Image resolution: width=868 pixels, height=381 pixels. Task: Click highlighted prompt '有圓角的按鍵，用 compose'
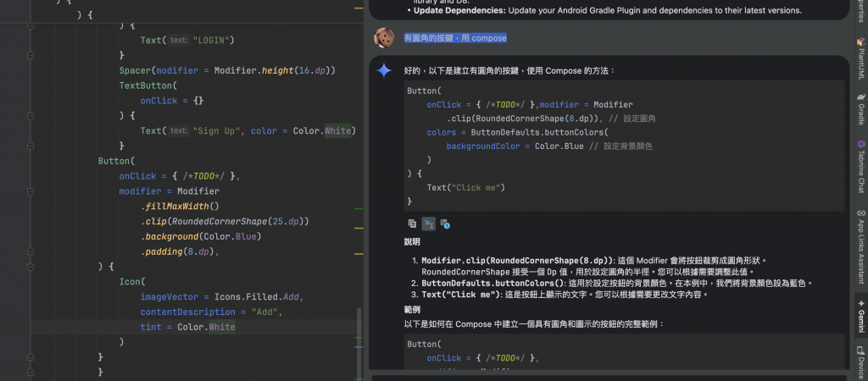click(455, 38)
